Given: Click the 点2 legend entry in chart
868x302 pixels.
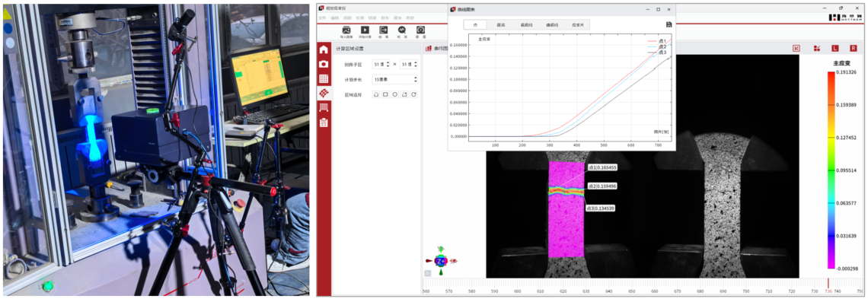Looking at the screenshot, I should click(x=657, y=47).
